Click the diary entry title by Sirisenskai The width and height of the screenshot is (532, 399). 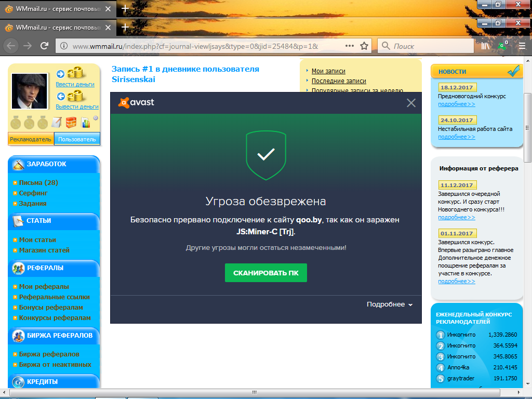(185, 74)
